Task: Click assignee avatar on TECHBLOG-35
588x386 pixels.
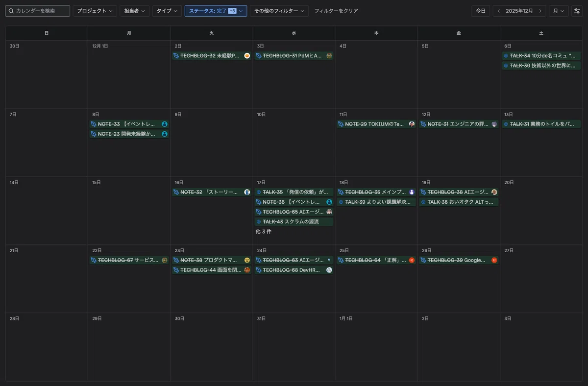Action: point(412,192)
